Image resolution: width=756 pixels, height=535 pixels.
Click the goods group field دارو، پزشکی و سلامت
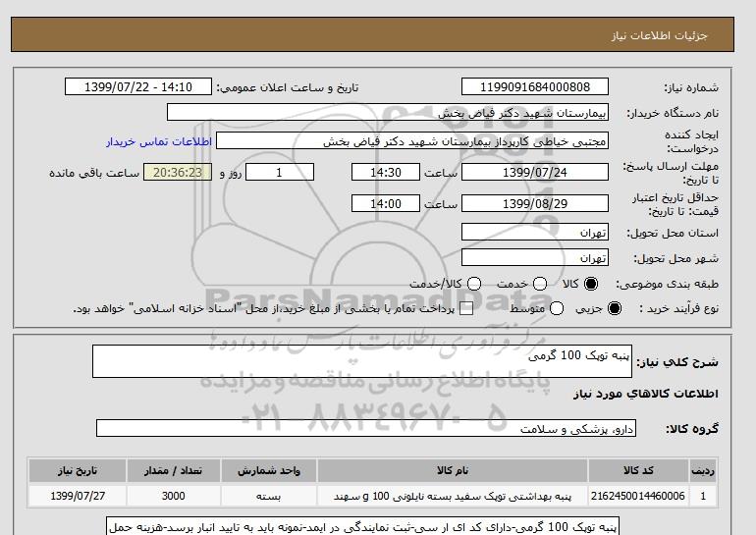tap(366, 428)
